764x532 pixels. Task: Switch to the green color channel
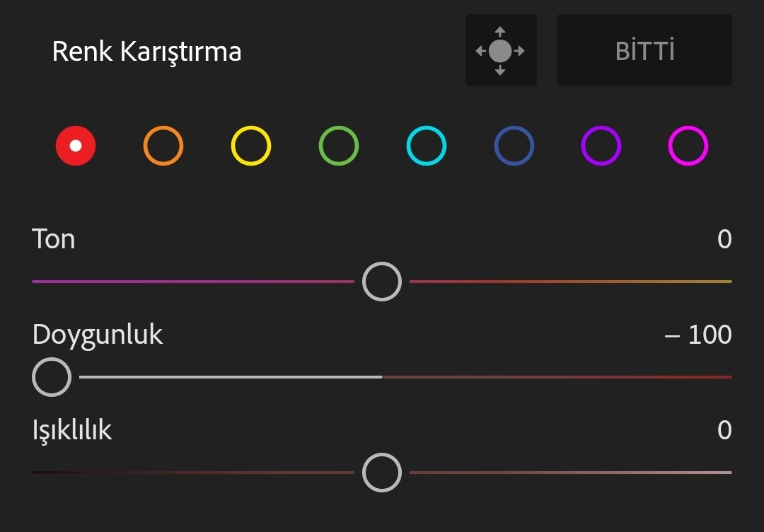339,146
